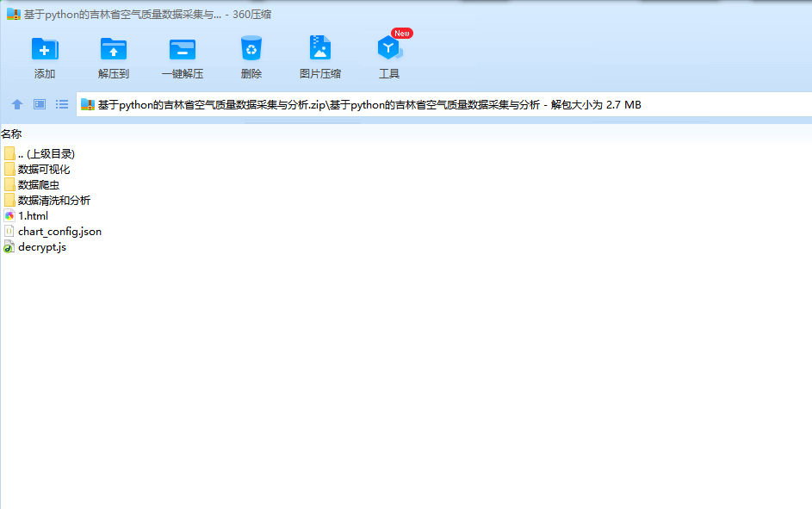Select the 数据清洗和分析 folder name
812x509 pixels.
pos(54,201)
